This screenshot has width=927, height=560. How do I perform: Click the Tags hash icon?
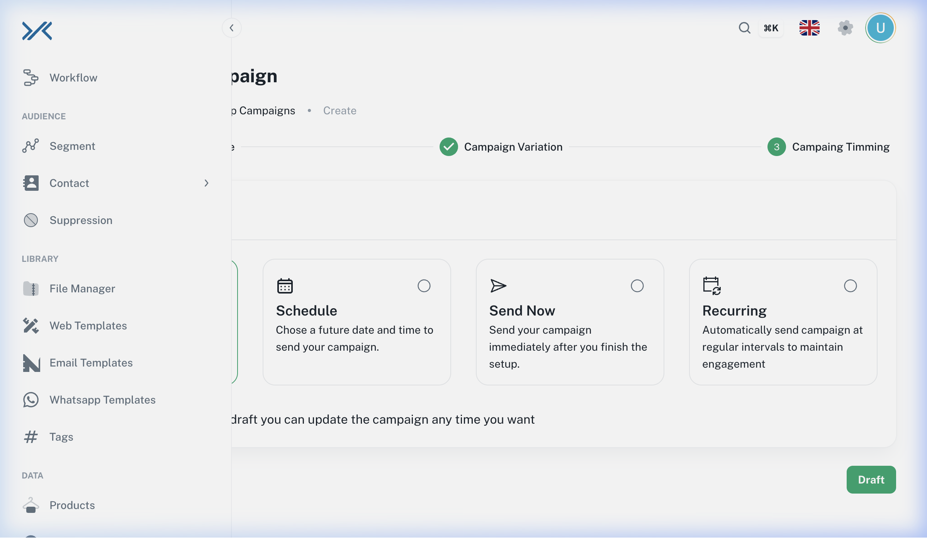(31, 437)
